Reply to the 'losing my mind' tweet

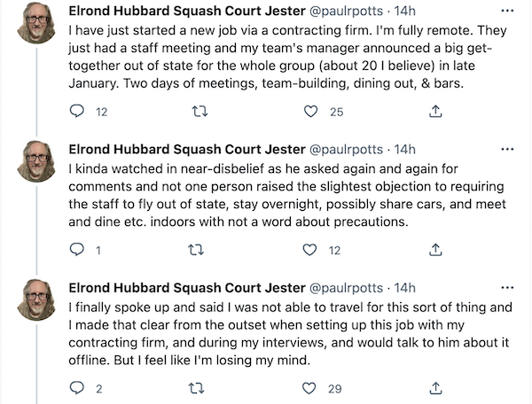coord(76,388)
